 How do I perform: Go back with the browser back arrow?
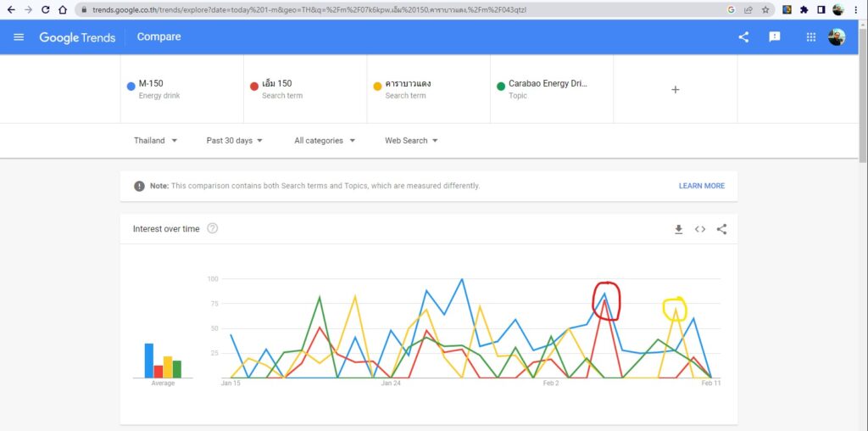pyautogui.click(x=11, y=9)
